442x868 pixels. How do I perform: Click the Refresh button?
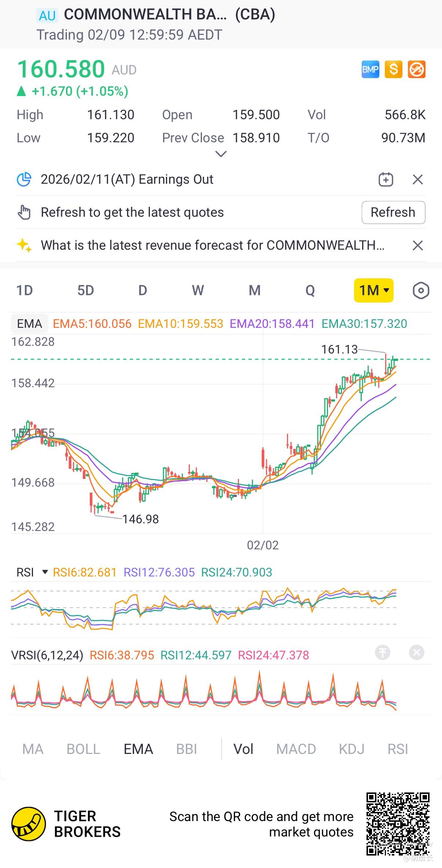point(393,212)
